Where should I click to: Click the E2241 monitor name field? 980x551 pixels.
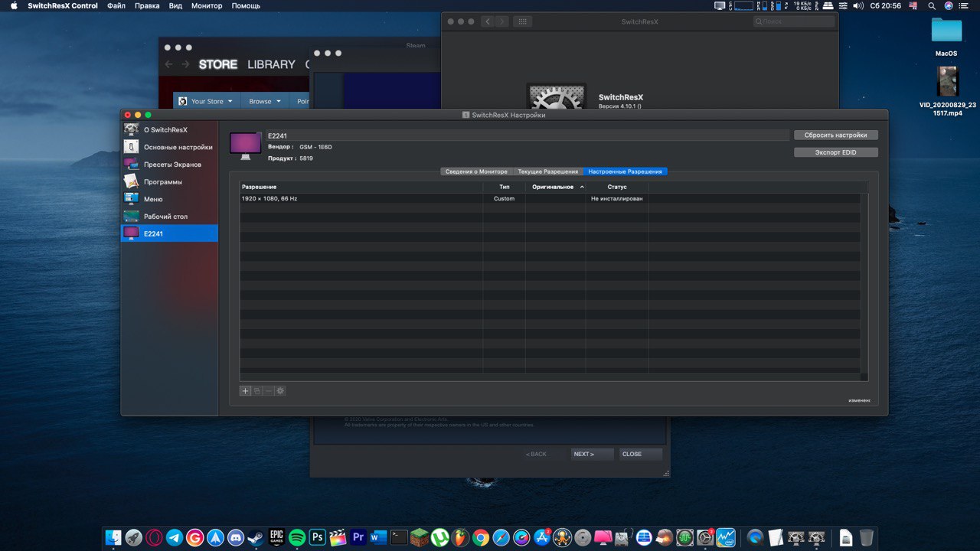coord(527,135)
